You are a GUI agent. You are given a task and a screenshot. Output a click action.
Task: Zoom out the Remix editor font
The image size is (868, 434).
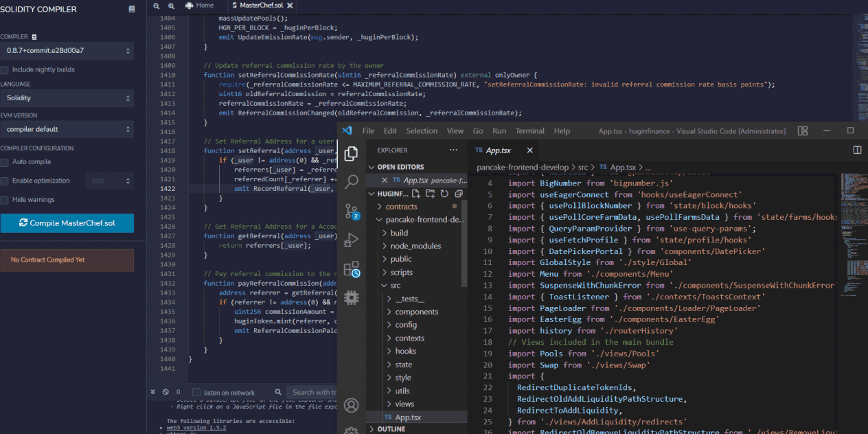[157, 5]
